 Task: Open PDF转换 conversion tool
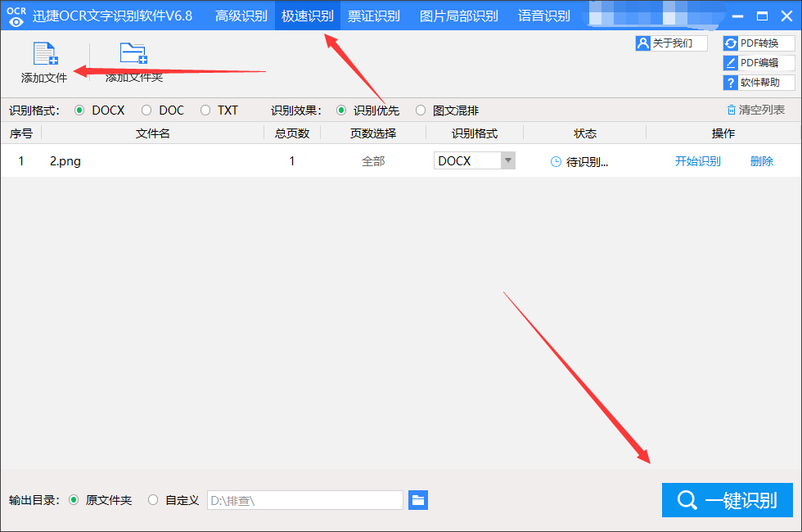tap(759, 43)
